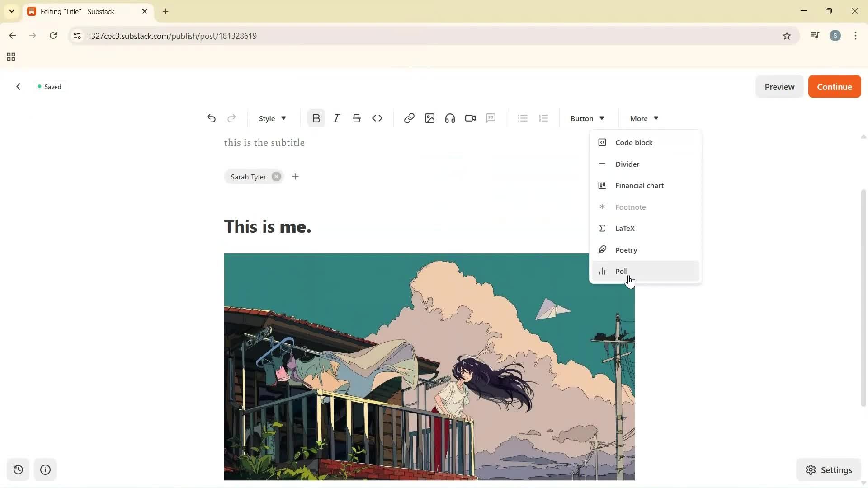Viewport: 868px width, 488px height.
Task: Create a bulleted list
Action: click(522, 118)
